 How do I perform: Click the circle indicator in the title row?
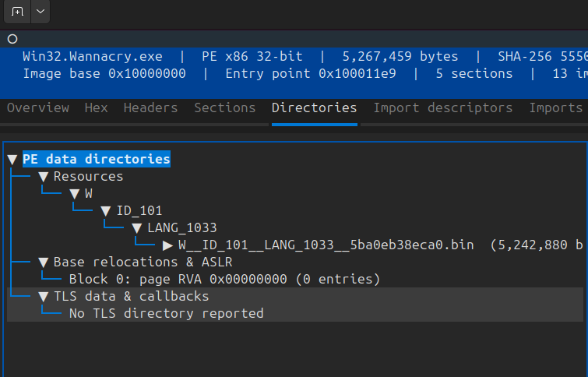click(12, 39)
